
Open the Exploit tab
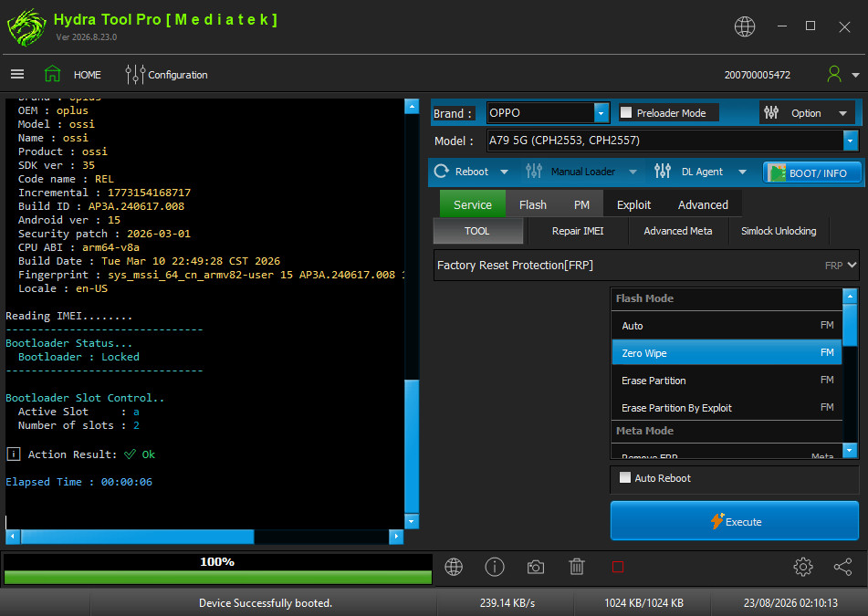click(633, 204)
